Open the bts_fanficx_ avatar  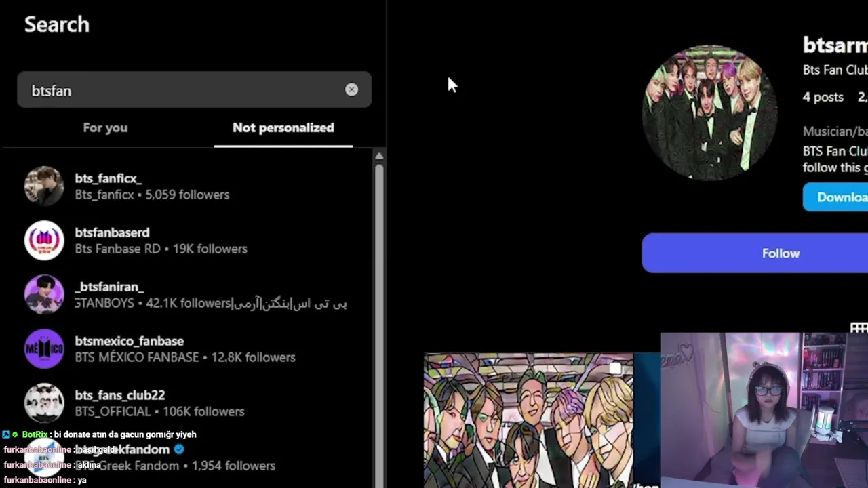pyautogui.click(x=44, y=186)
